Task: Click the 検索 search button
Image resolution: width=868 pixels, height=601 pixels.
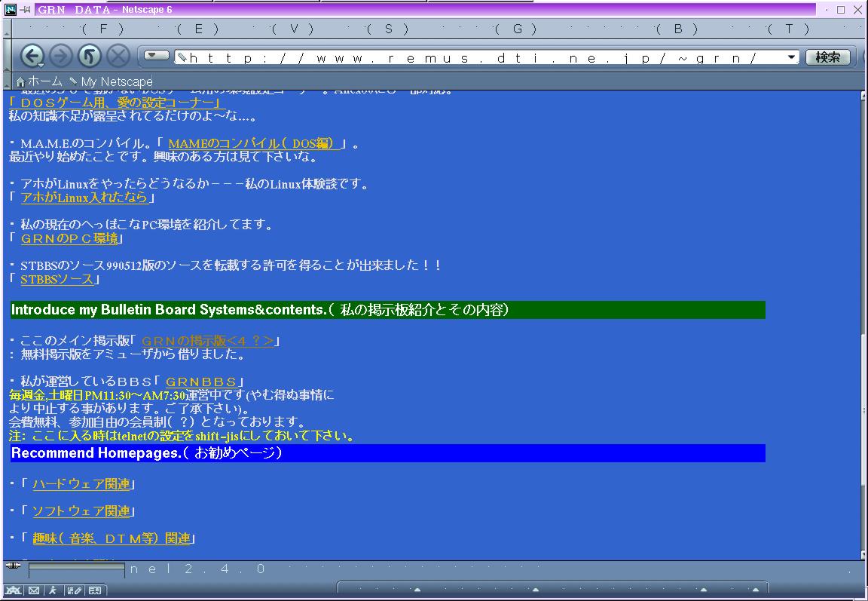Action: (x=828, y=57)
